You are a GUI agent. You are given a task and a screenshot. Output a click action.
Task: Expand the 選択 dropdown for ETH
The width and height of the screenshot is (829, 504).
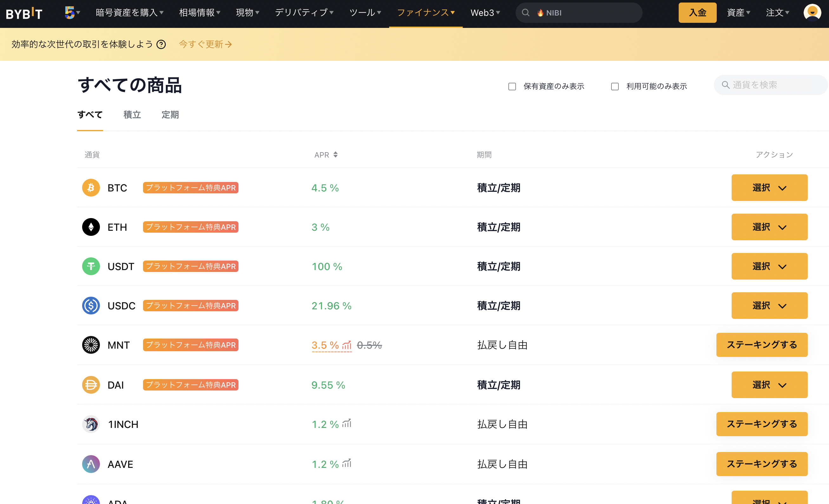769,227
